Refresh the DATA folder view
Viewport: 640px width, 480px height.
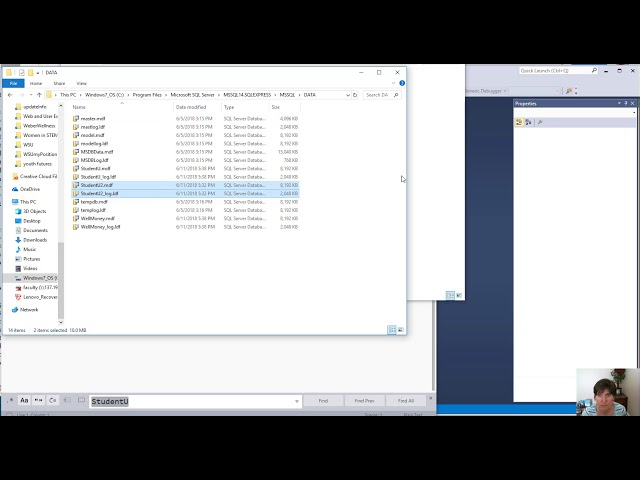click(x=355, y=95)
